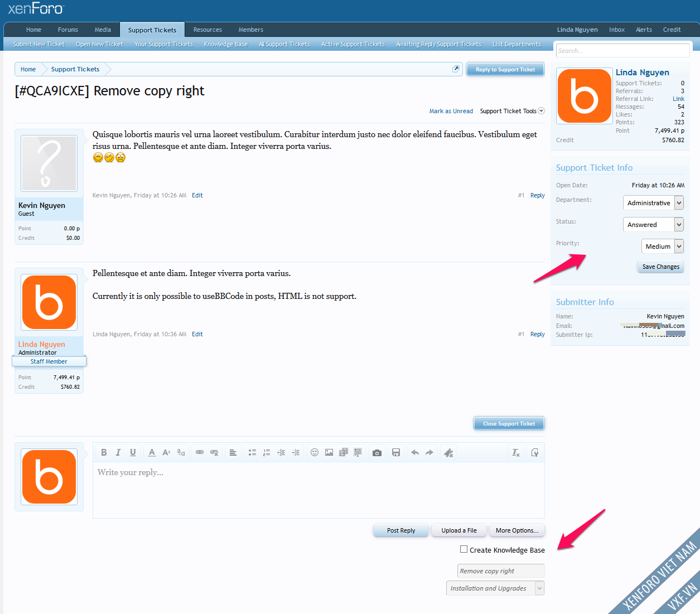Screen dimensions: 700x614
Task: Open the Knowledge Base submenu item
Action: click(225, 44)
